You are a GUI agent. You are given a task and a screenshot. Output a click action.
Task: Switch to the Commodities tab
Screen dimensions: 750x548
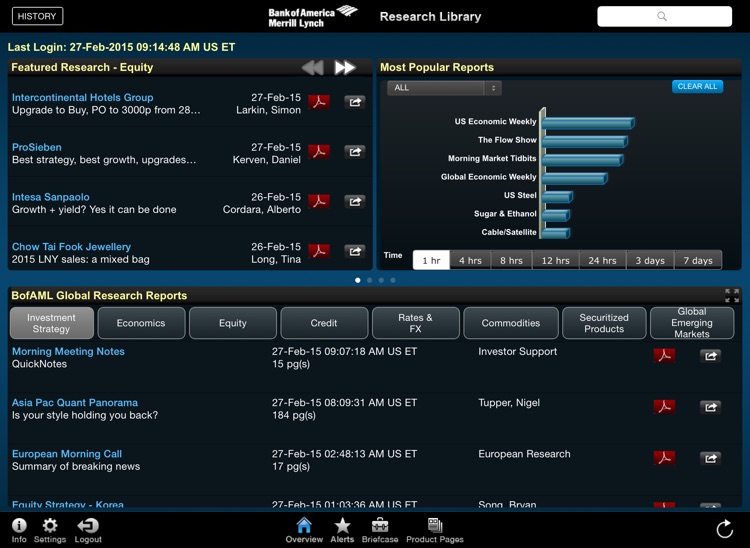[x=511, y=323]
